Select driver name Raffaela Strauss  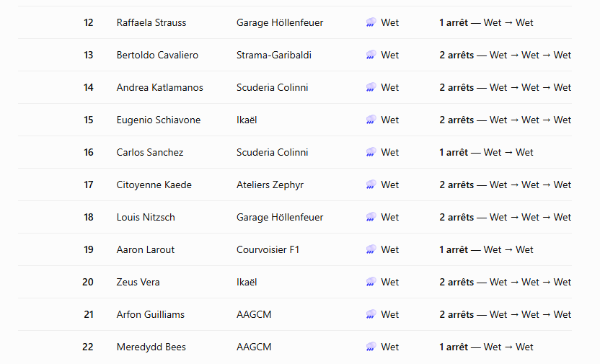[x=151, y=22]
